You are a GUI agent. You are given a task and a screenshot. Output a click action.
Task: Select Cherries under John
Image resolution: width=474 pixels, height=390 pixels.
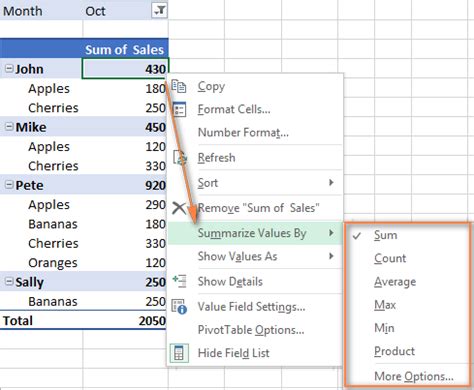pyautogui.click(x=53, y=108)
